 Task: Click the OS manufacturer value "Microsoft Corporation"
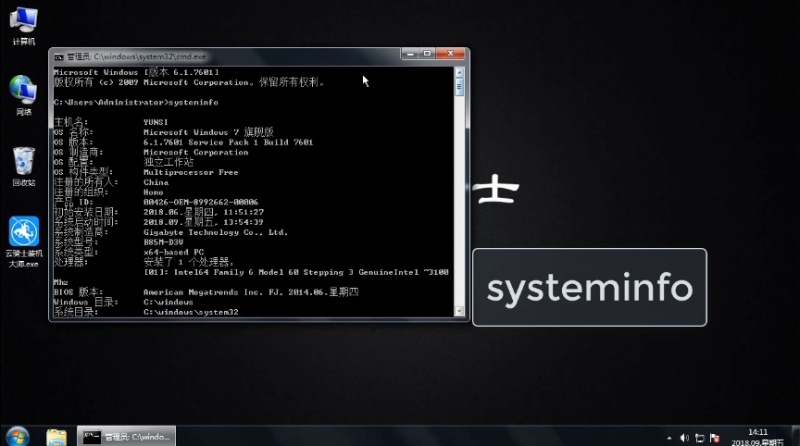tap(196, 152)
